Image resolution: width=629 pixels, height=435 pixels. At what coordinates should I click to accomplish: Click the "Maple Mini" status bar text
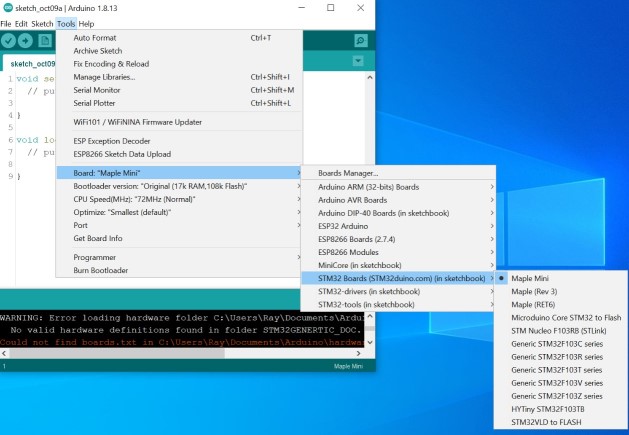point(348,366)
